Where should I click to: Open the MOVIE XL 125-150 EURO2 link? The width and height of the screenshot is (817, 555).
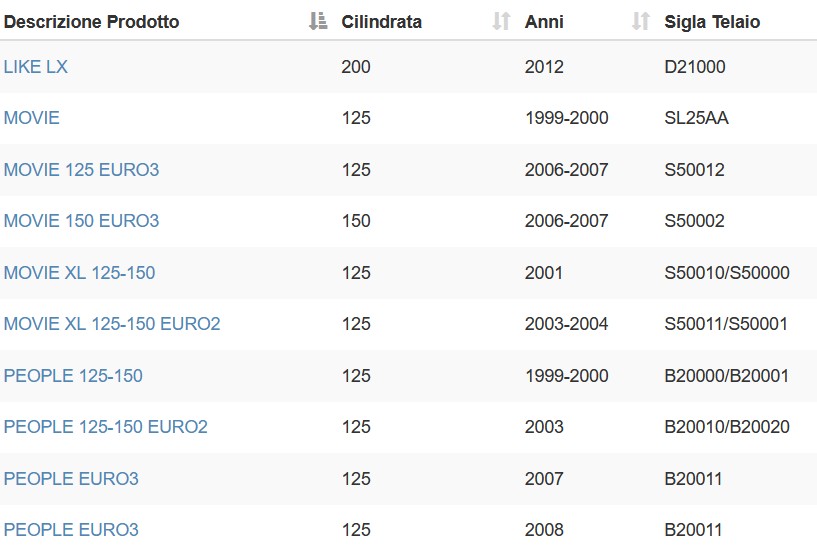[x=112, y=324]
